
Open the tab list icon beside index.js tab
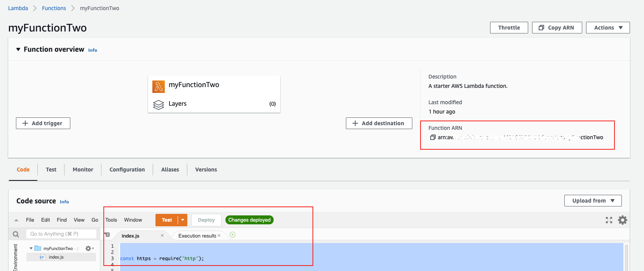[x=107, y=235]
